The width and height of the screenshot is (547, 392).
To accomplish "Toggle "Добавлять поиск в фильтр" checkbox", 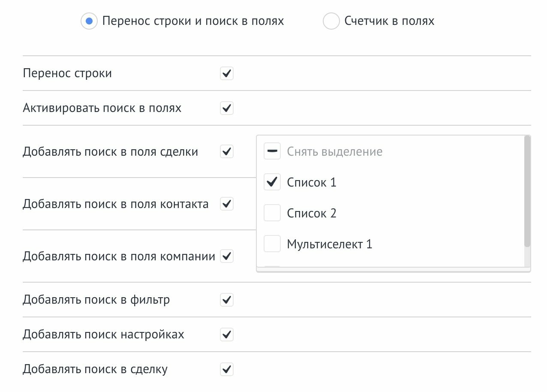I will pyautogui.click(x=227, y=299).
